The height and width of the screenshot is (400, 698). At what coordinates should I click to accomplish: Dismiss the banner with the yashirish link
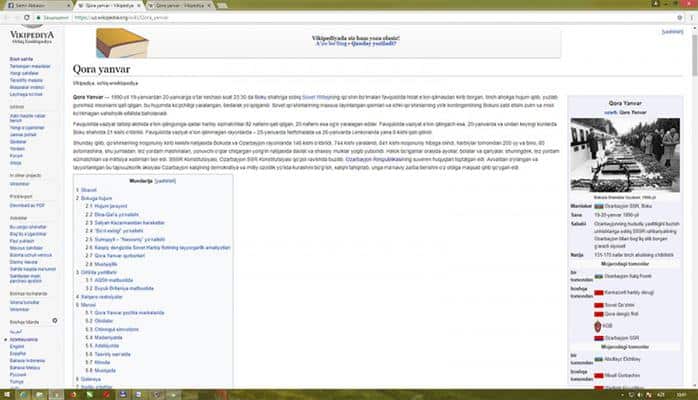click(x=672, y=32)
